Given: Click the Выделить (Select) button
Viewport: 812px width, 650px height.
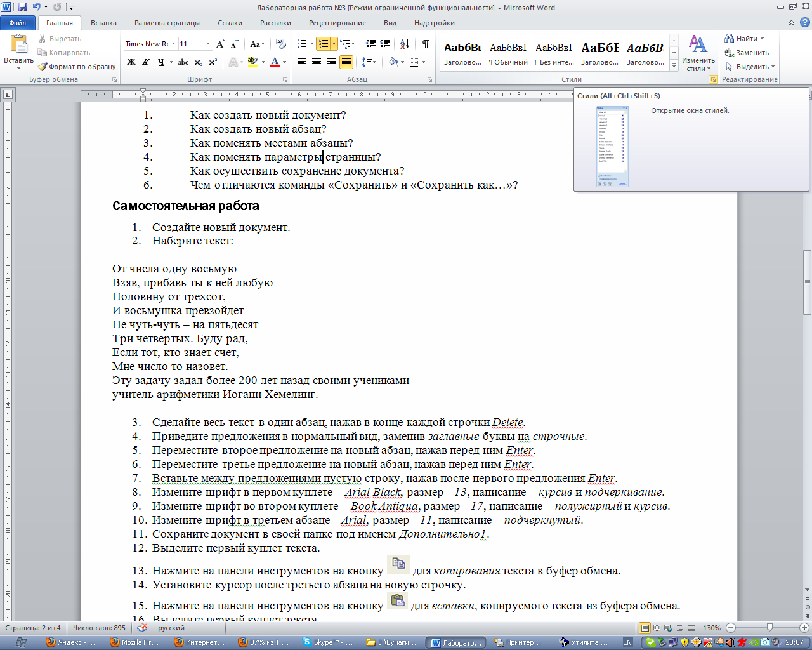Looking at the screenshot, I should tap(750, 67).
